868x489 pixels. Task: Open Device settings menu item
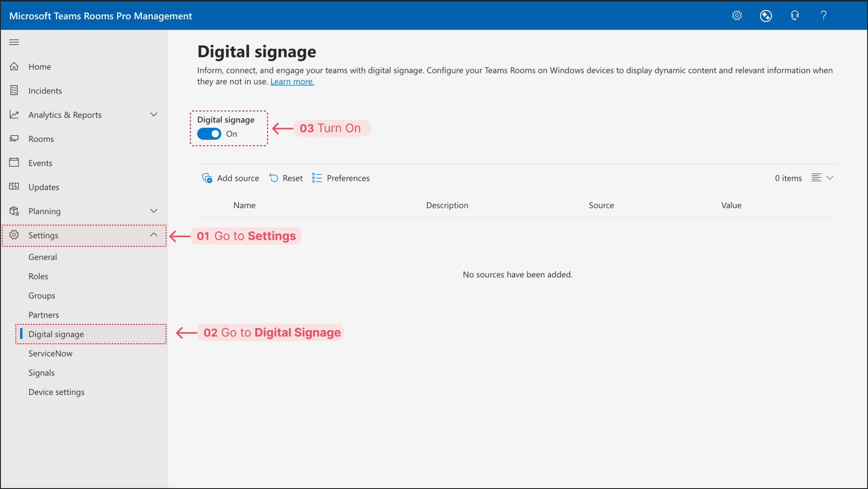(x=56, y=392)
